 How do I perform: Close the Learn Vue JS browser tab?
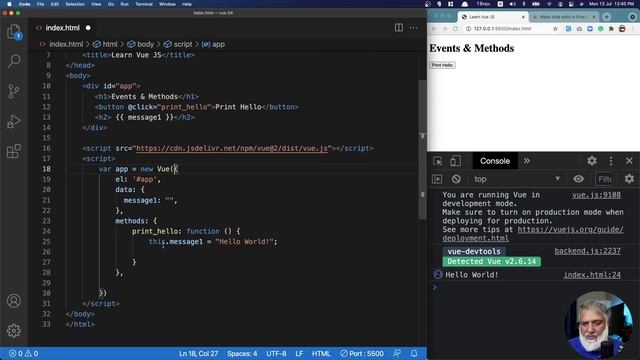(523, 17)
